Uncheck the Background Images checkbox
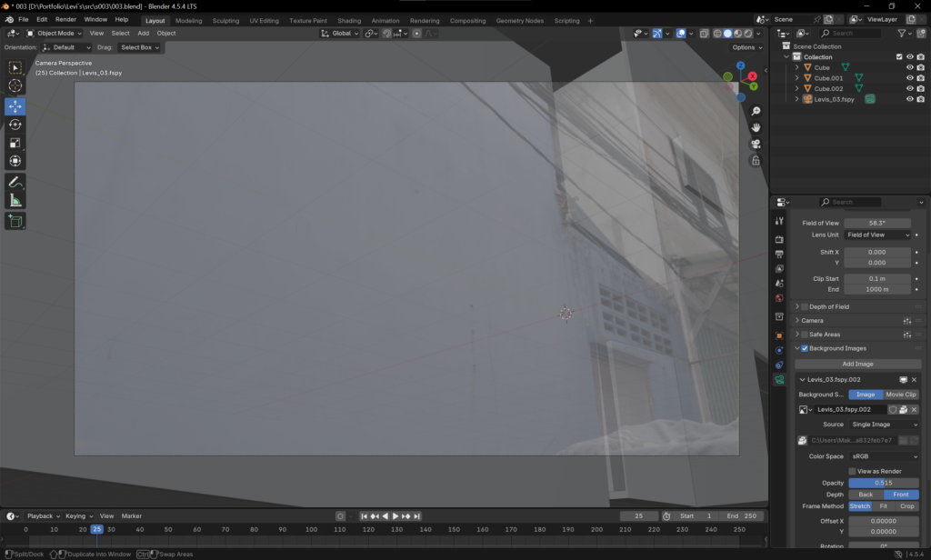The width and height of the screenshot is (931, 560). pos(805,348)
